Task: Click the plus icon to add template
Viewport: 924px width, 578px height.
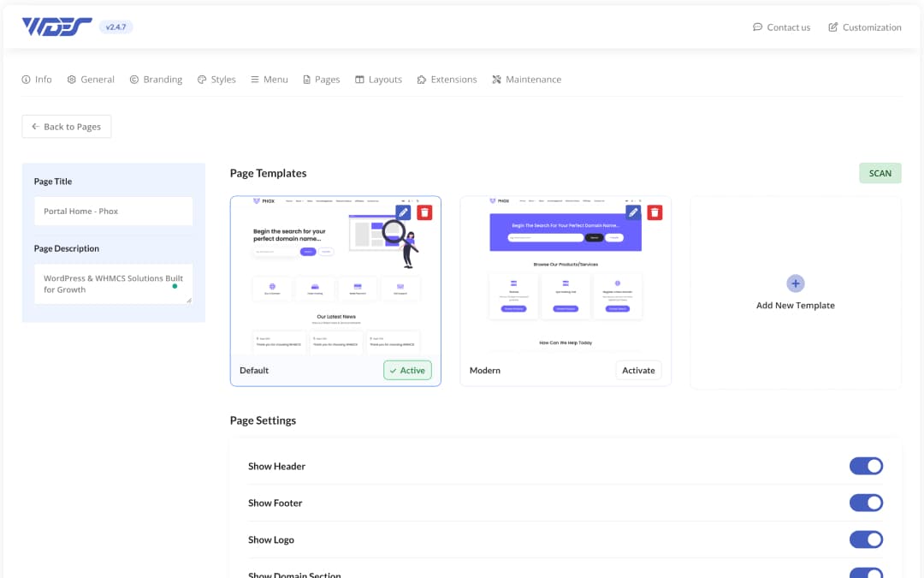Action: click(795, 283)
